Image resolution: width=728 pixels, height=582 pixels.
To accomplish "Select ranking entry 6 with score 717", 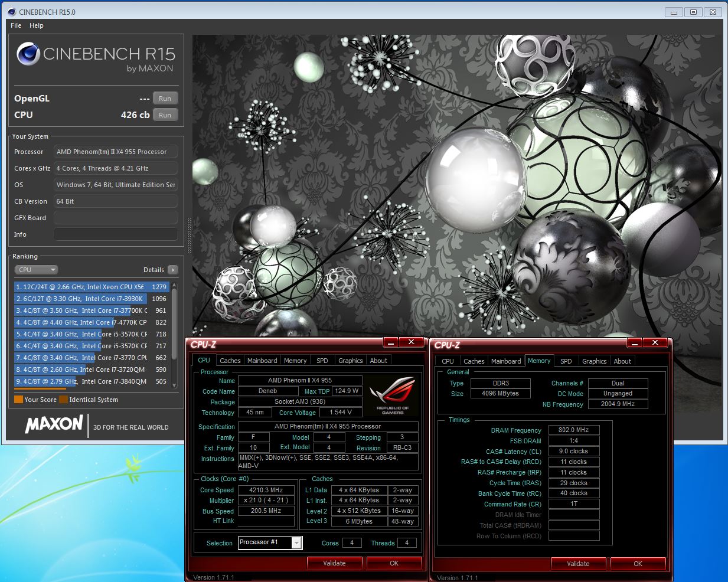I will [x=92, y=346].
